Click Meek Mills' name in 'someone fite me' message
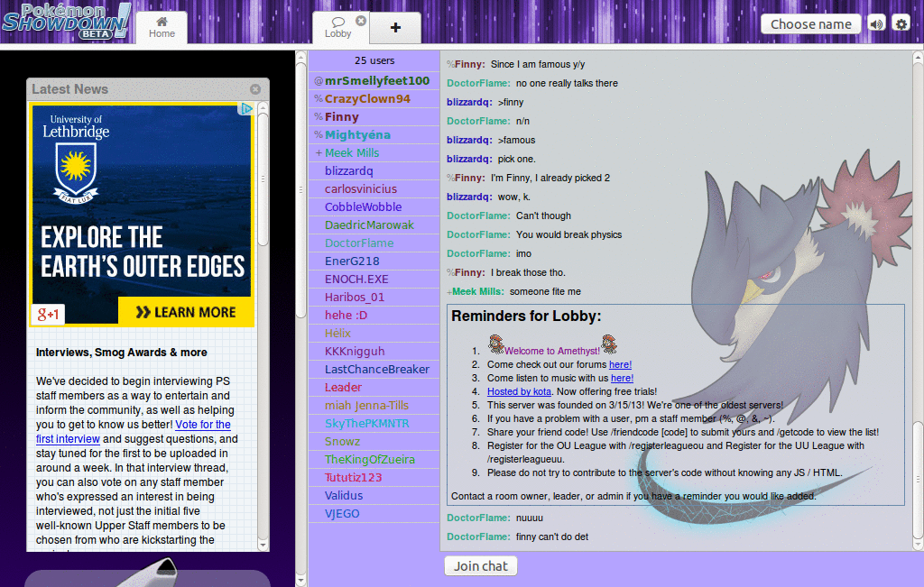Viewport: 924px width, 587px height. tap(478, 291)
